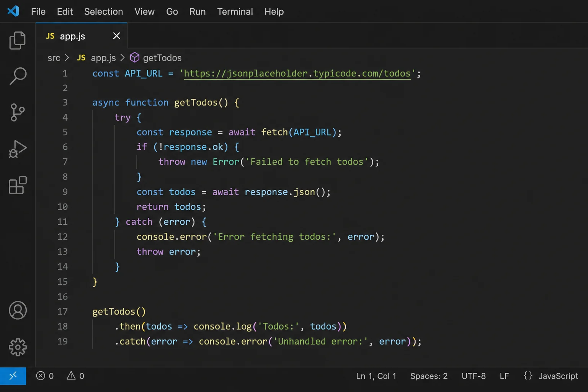Open Source Control view icon
588x392 pixels.
coord(18,113)
